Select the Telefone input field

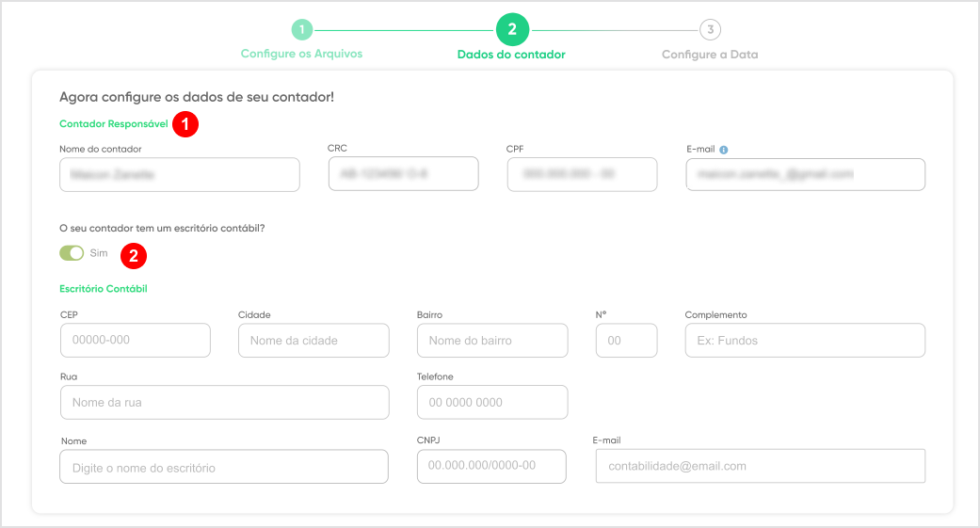[492, 403]
